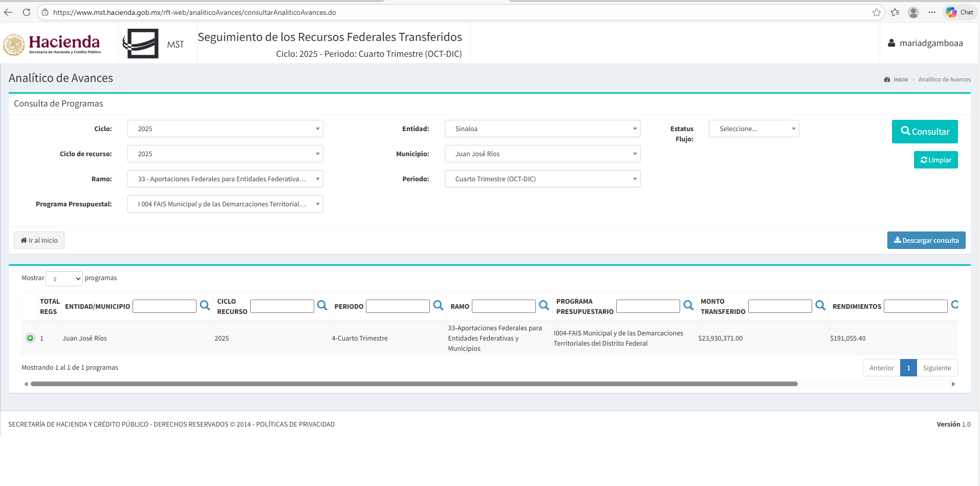
Task: Click the magnifier icon for the Periodo filter
Action: coord(438,306)
